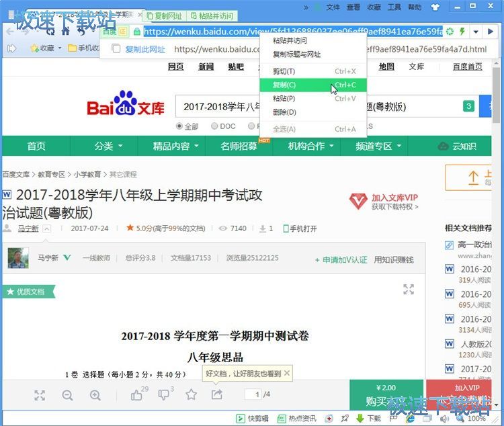Open the author avatar thumbnail of 马宁新

pyautogui.click(x=18, y=258)
